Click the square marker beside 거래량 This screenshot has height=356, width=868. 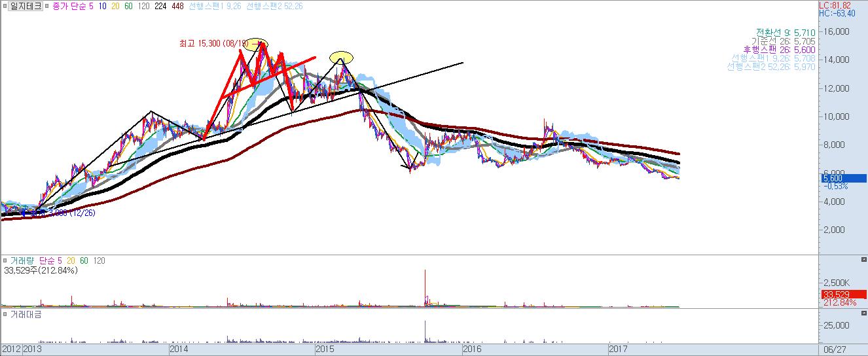5,260
